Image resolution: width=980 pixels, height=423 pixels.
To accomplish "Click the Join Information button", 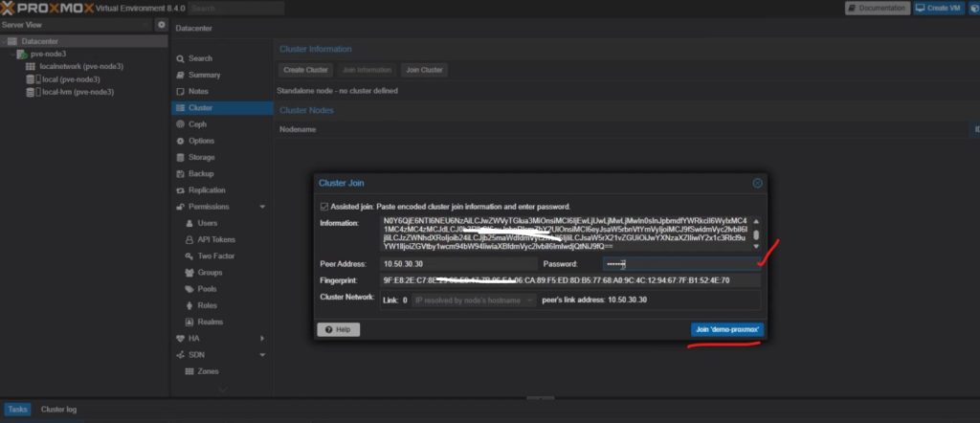I will click(367, 70).
